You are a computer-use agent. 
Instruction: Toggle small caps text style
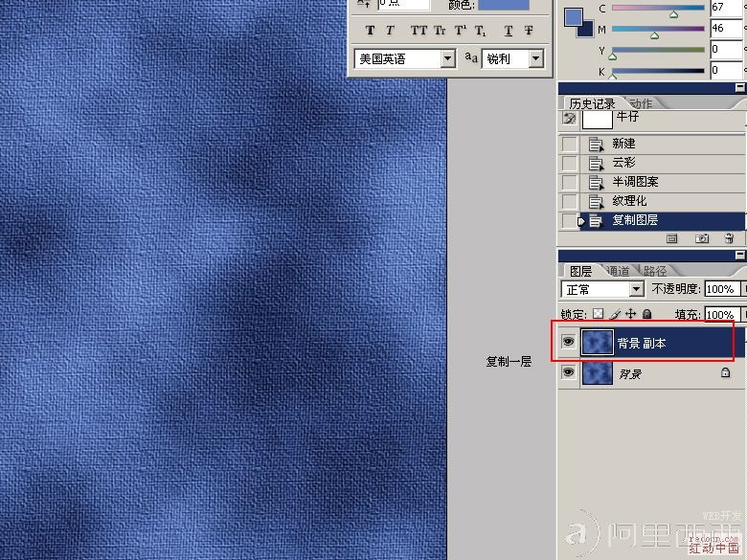(x=440, y=31)
